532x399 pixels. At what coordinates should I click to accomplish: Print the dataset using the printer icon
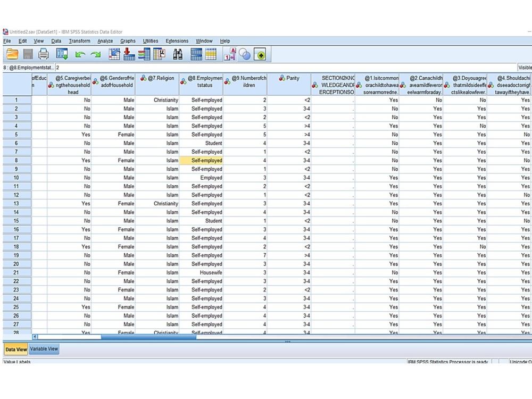44,54
